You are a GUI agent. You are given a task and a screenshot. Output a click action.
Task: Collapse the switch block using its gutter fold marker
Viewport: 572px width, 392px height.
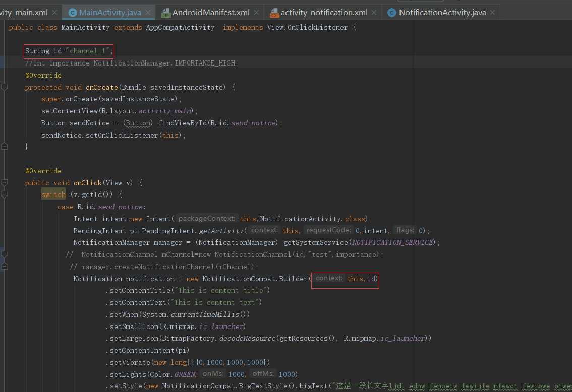[x=5, y=194]
